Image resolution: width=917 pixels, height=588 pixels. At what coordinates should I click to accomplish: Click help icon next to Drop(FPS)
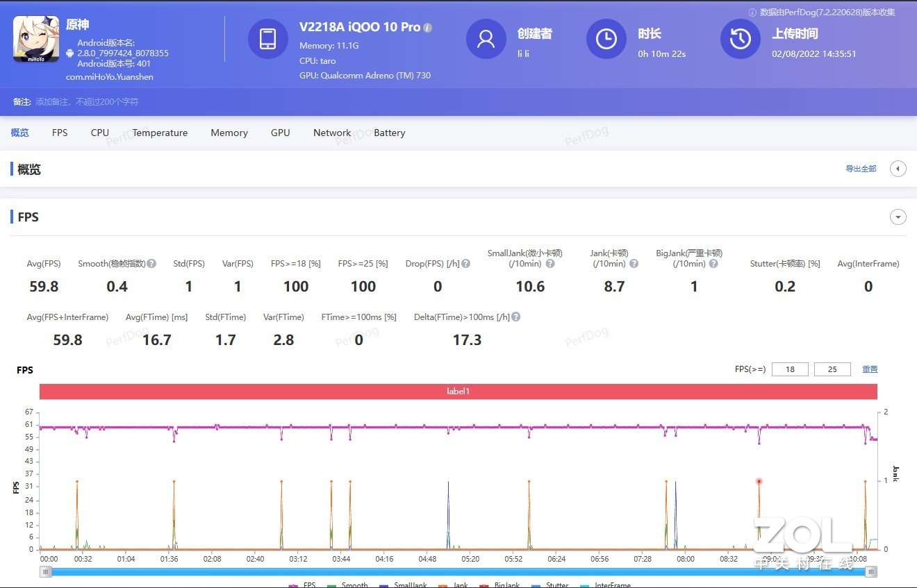pyautogui.click(x=466, y=264)
